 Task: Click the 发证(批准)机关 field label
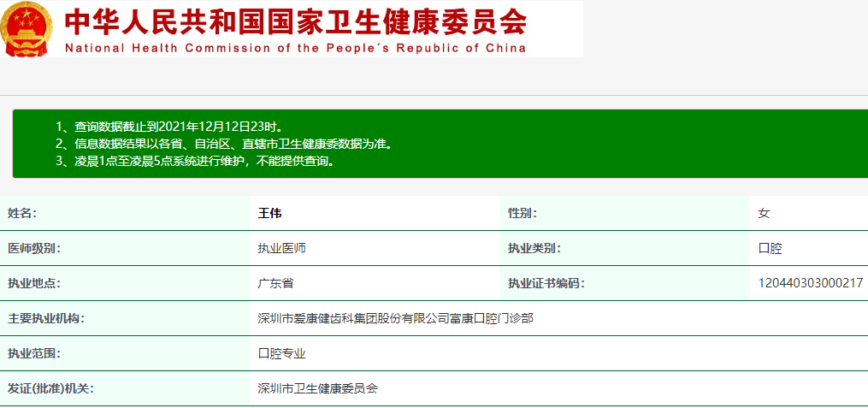(50, 388)
